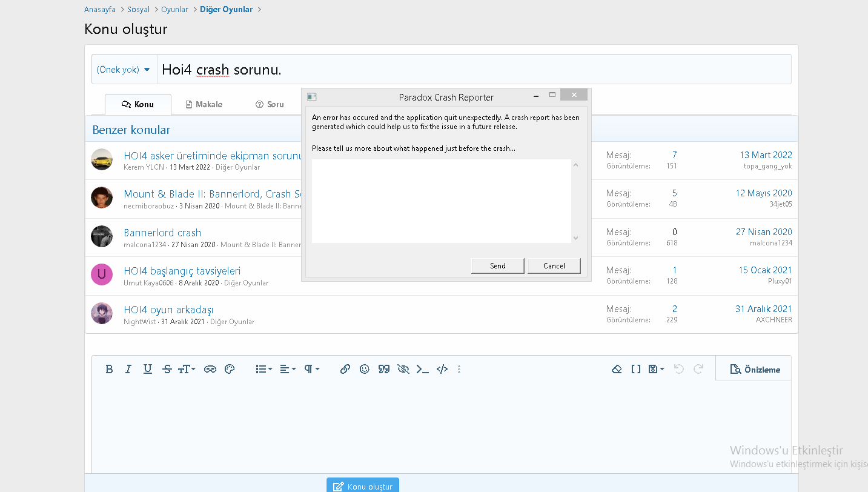This screenshot has height=492, width=868.
Task: Toggle bold formatting in the editor
Action: [x=109, y=369]
